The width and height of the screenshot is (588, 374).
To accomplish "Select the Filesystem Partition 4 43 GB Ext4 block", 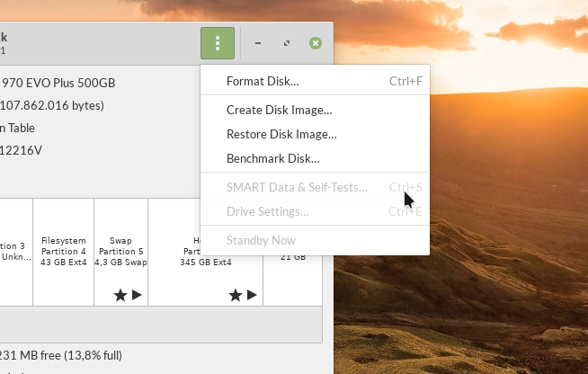I will [63, 252].
